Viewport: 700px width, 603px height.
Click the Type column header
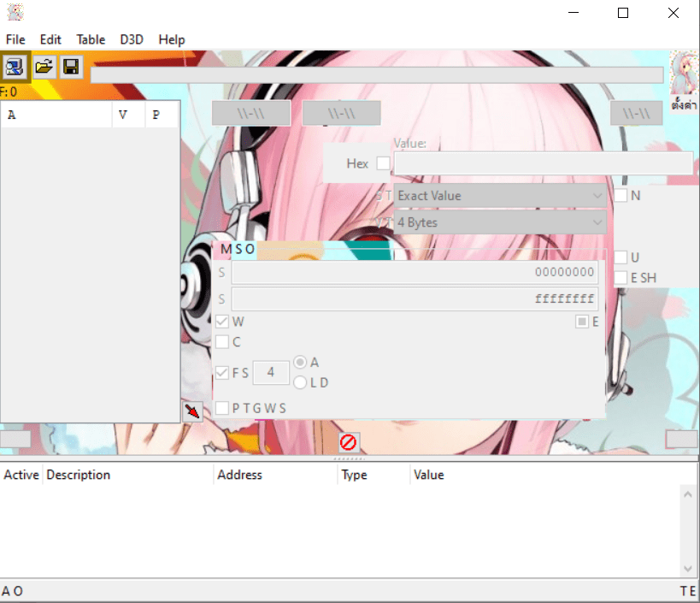pyautogui.click(x=374, y=475)
